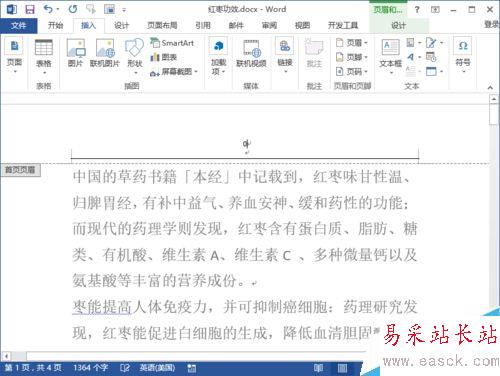Insert a 图表 (Chart)
Image resolution: width=500 pixels, height=376 pixels.
pos(164,57)
